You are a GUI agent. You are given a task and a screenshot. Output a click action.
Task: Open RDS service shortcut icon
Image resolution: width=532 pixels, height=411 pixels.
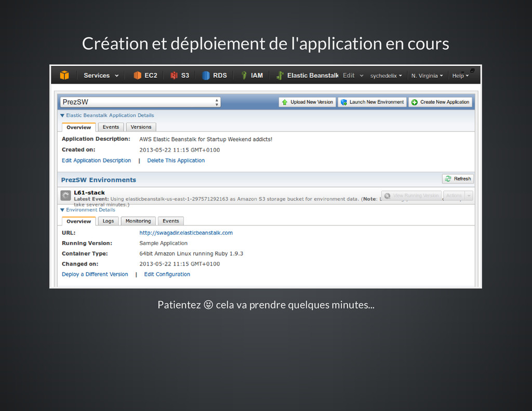206,76
